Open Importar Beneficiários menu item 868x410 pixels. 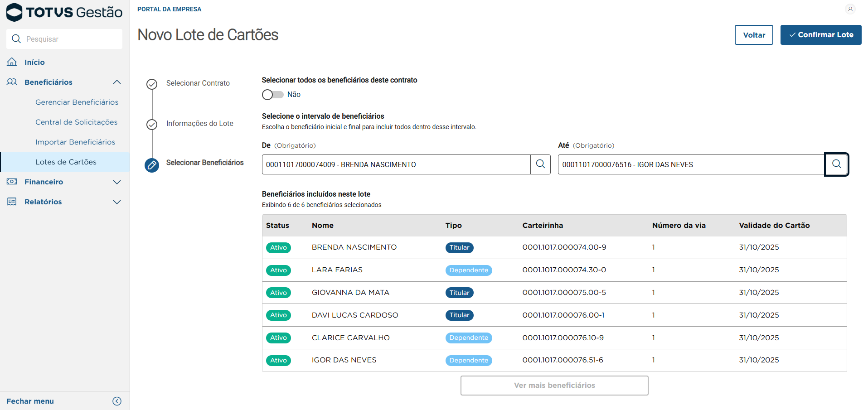(x=75, y=142)
